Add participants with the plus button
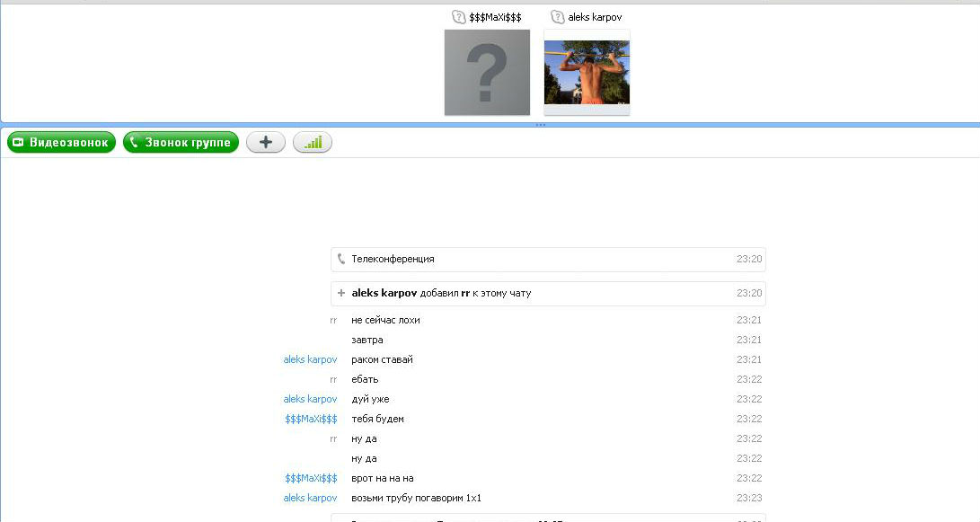This screenshot has width=980, height=522. pos(266,143)
